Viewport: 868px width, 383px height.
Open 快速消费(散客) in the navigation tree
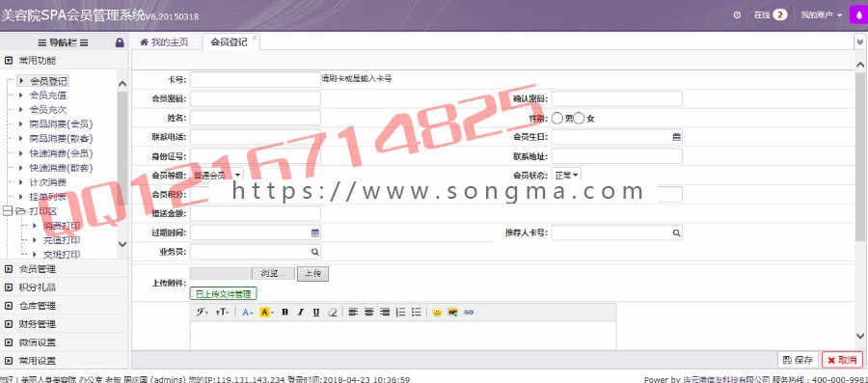click(x=61, y=168)
